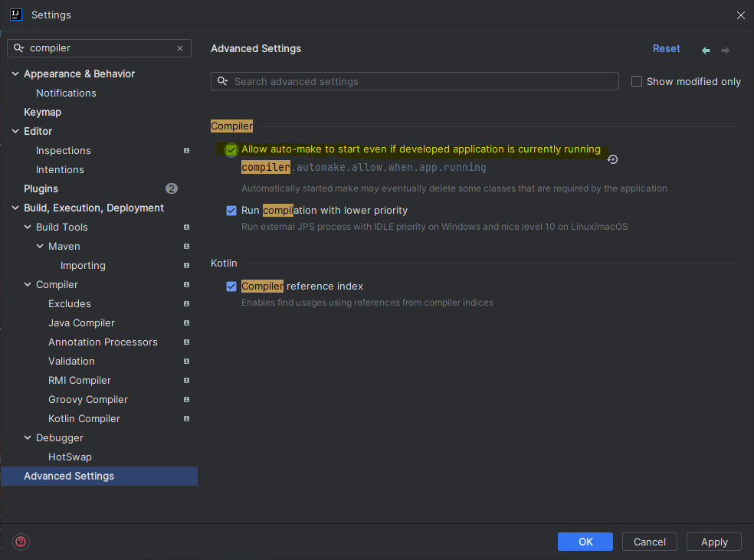The image size is (754, 560).
Task: Open help via question mark icon
Action: 21,542
